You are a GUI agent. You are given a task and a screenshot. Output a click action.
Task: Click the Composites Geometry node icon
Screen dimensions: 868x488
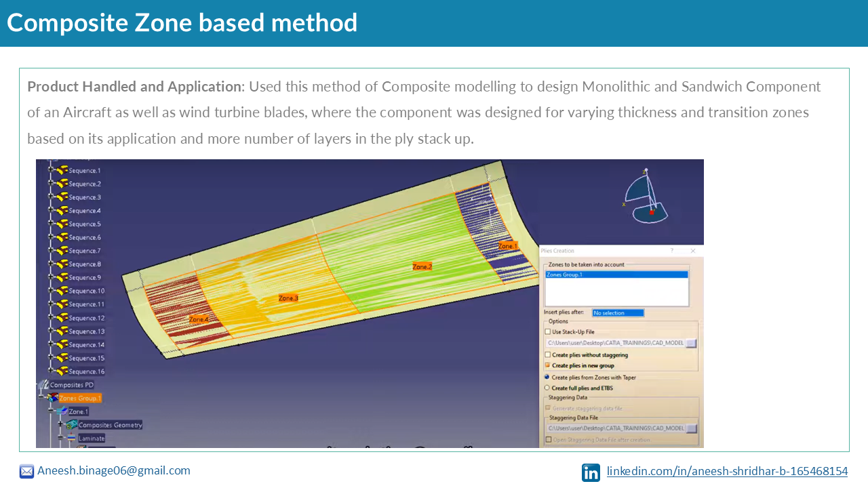point(71,425)
